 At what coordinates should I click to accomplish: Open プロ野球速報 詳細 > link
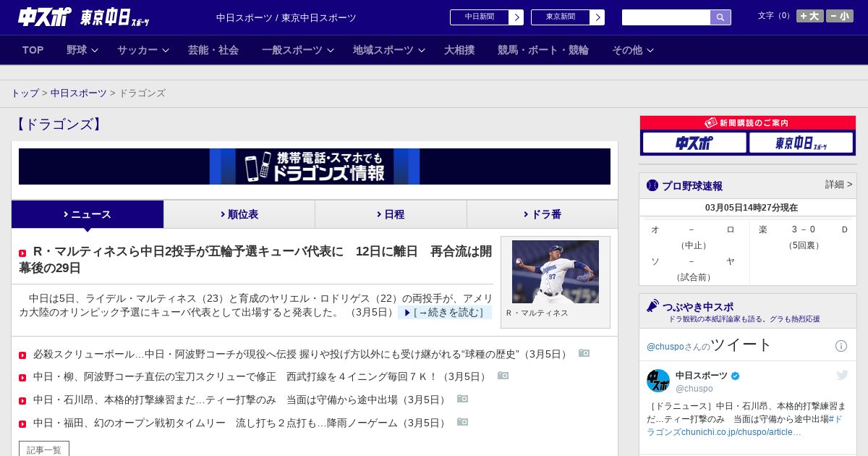838,185
